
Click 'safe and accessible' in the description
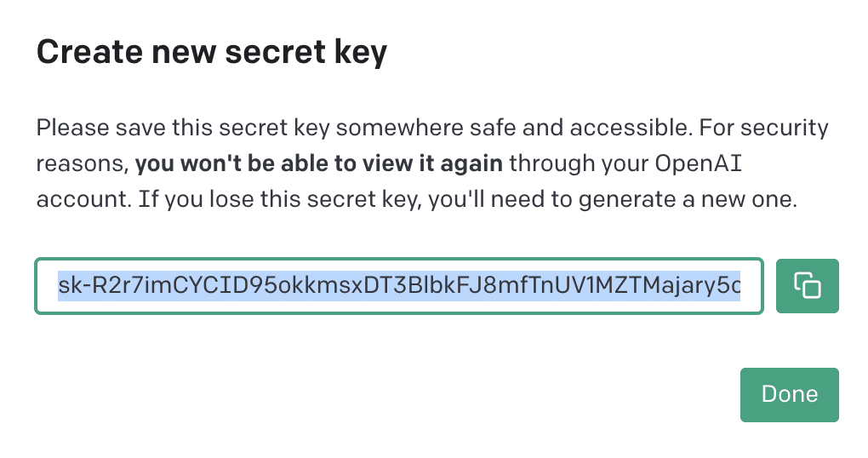click(581, 128)
